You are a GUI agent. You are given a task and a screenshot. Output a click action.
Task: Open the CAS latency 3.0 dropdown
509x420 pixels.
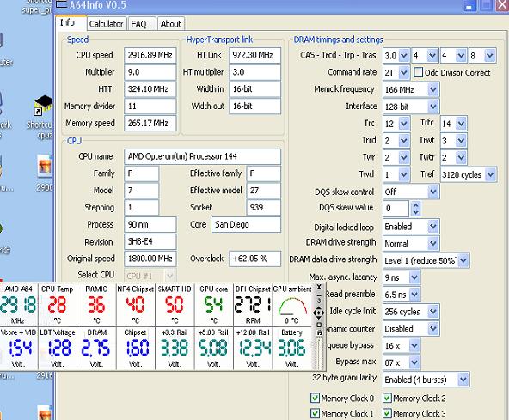pyautogui.click(x=404, y=56)
